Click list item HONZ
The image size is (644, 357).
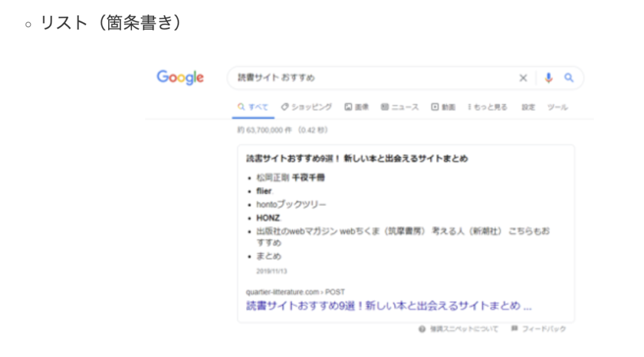(268, 218)
